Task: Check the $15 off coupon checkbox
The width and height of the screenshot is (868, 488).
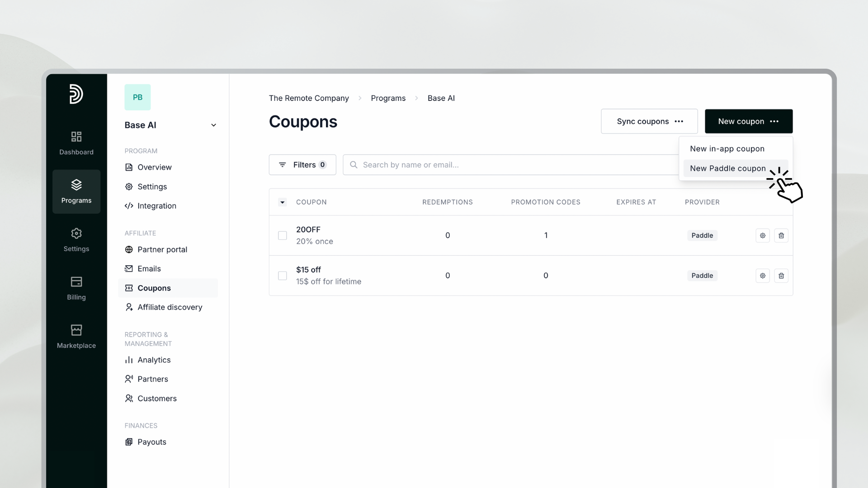Action: (x=282, y=276)
